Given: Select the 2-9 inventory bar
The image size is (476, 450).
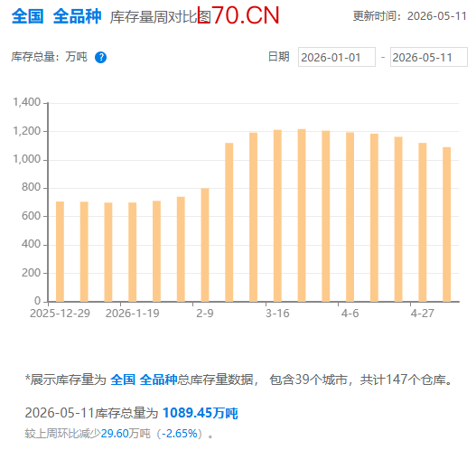Looking at the screenshot, I should [x=205, y=245].
